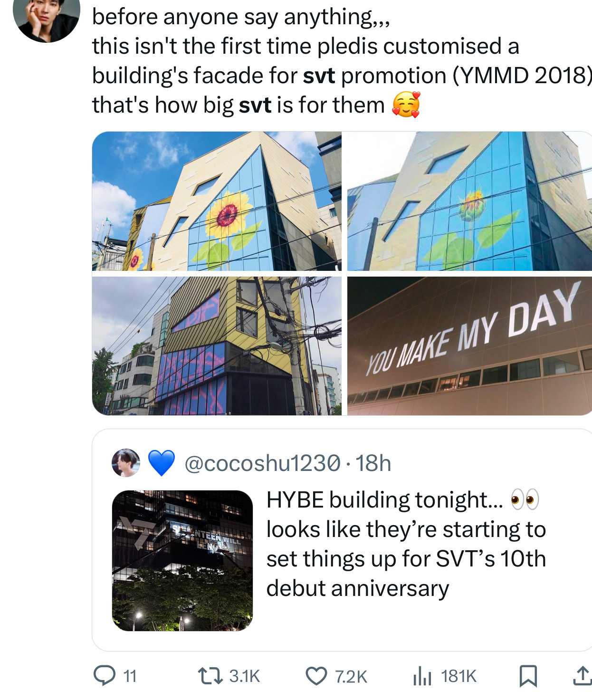Click the 11 replies count
Viewport: 592px width, 700px height.
130,676
